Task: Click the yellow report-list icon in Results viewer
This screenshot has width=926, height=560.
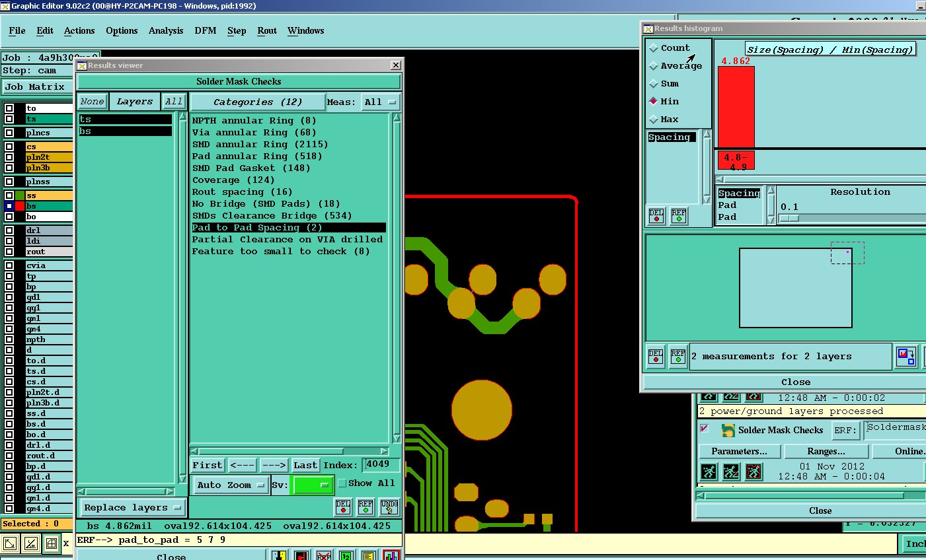Action: tap(369, 556)
